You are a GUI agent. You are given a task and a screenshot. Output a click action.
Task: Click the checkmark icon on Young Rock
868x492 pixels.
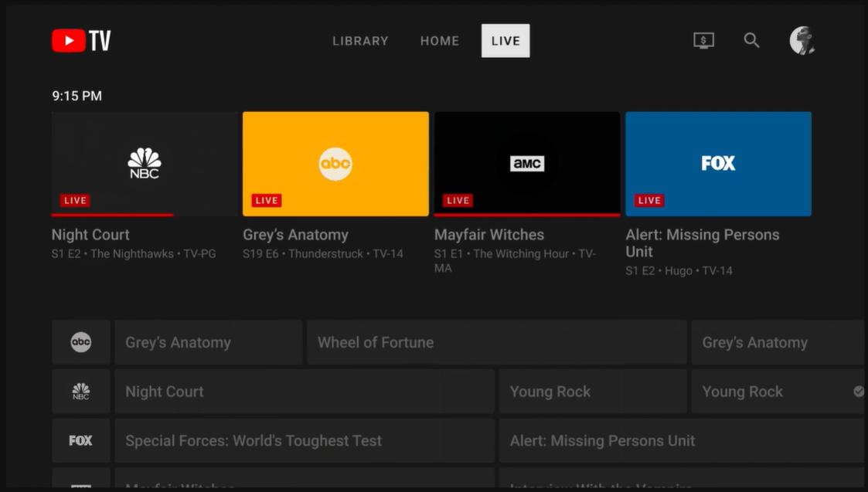pyautogui.click(x=859, y=392)
